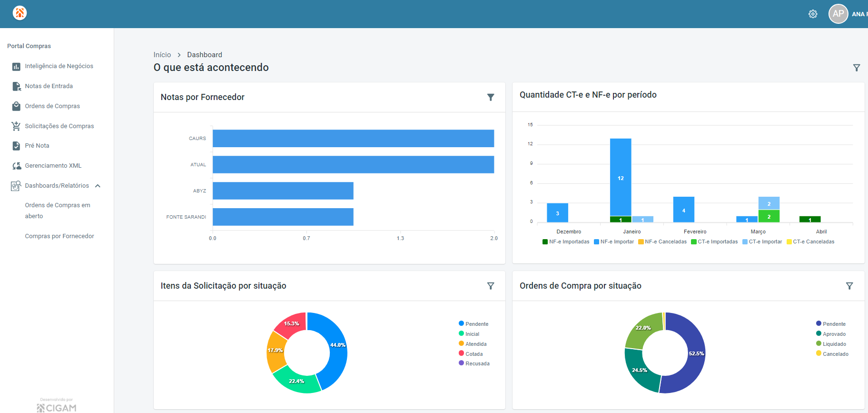The image size is (868, 413).
Task: Click the 12 NF-e Importar bar for Janeiro
Action: point(621,177)
